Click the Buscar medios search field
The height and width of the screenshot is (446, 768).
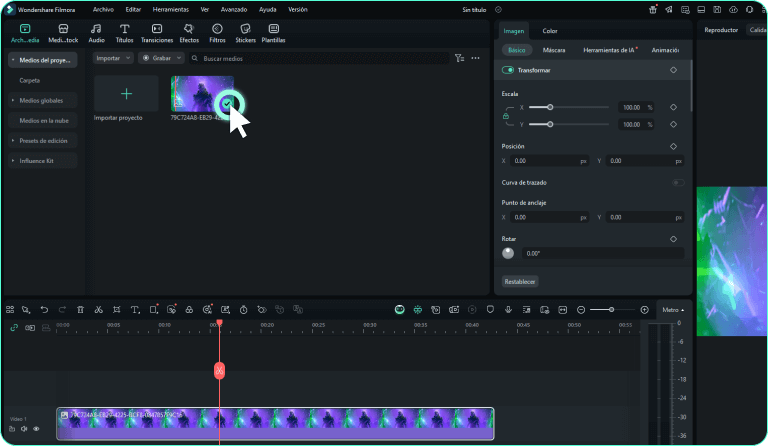319,58
